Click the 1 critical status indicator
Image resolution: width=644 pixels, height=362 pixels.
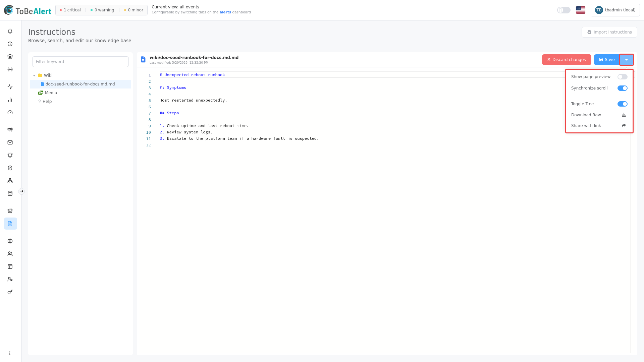pos(70,10)
